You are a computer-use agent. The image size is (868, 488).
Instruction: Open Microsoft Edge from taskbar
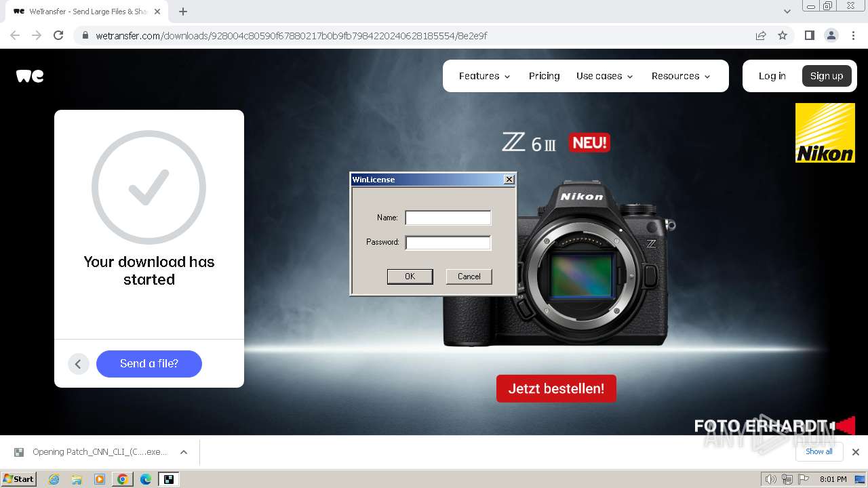tap(146, 479)
